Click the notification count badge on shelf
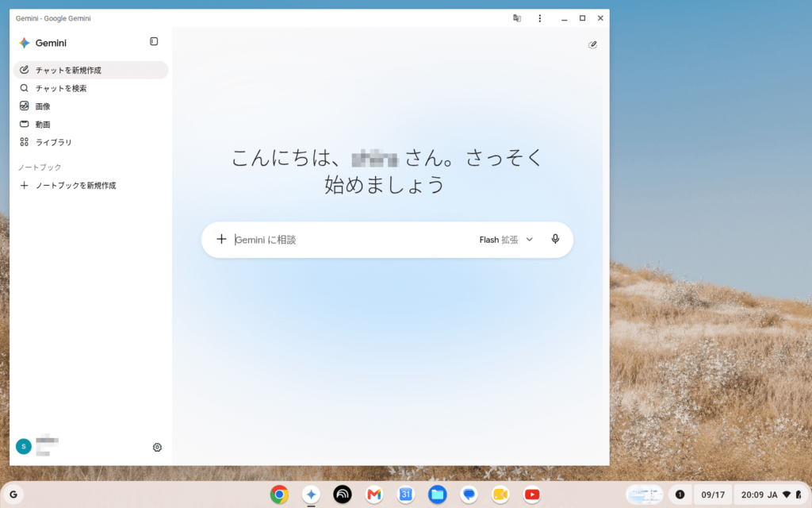Viewport: 812px width, 508px height. pos(680,495)
